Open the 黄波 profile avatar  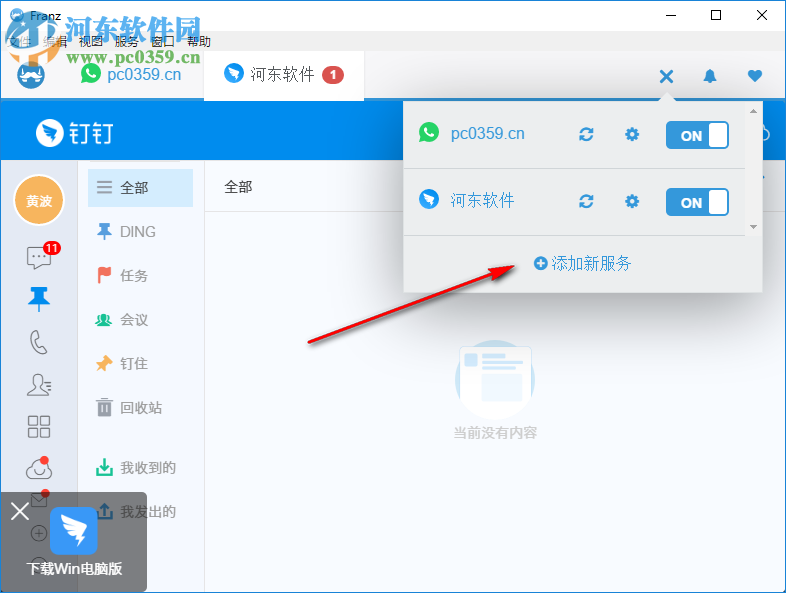point(39,201)
